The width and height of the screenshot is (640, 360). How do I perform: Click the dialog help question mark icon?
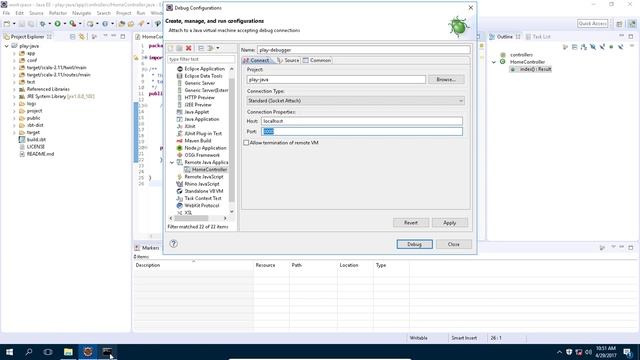(173, 244)
